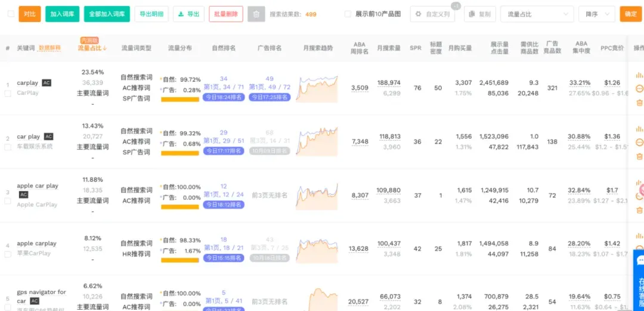
Task: Click the 7,348 ABA weekly rank value
Action: click(360, 142)
